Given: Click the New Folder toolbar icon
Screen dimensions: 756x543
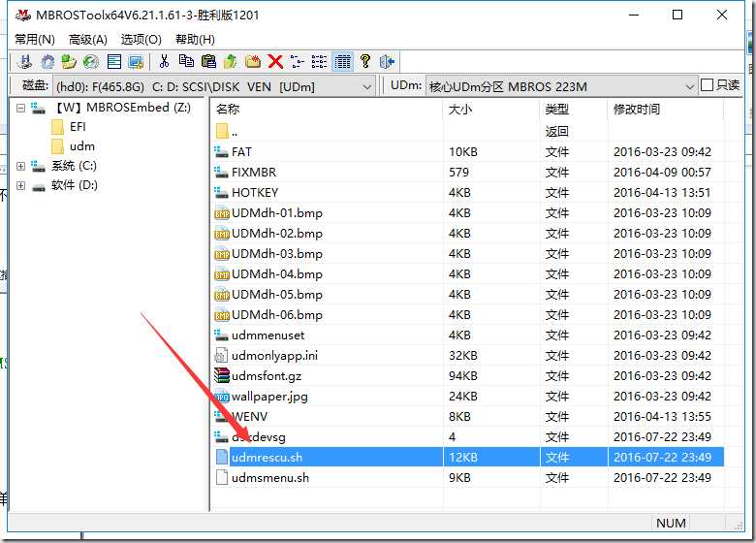Looking at the screenshot, I should pyautogui.click(x=253, y=61).
